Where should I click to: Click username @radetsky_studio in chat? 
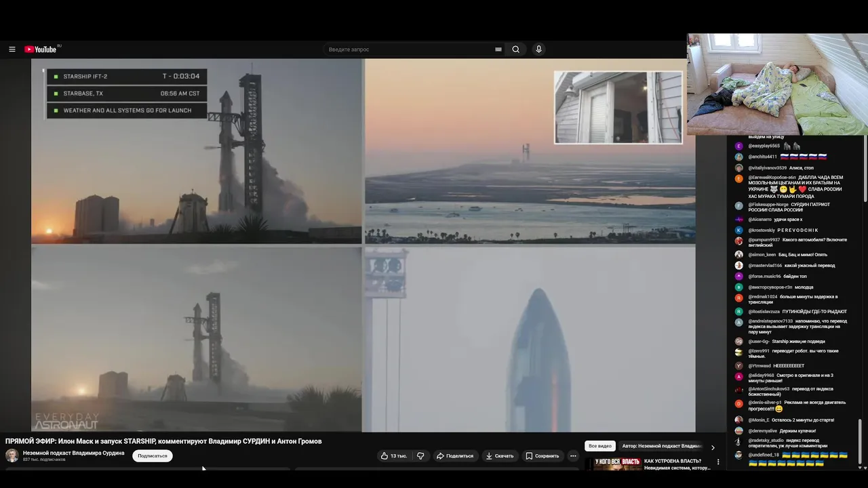click(x=766, y=441)
